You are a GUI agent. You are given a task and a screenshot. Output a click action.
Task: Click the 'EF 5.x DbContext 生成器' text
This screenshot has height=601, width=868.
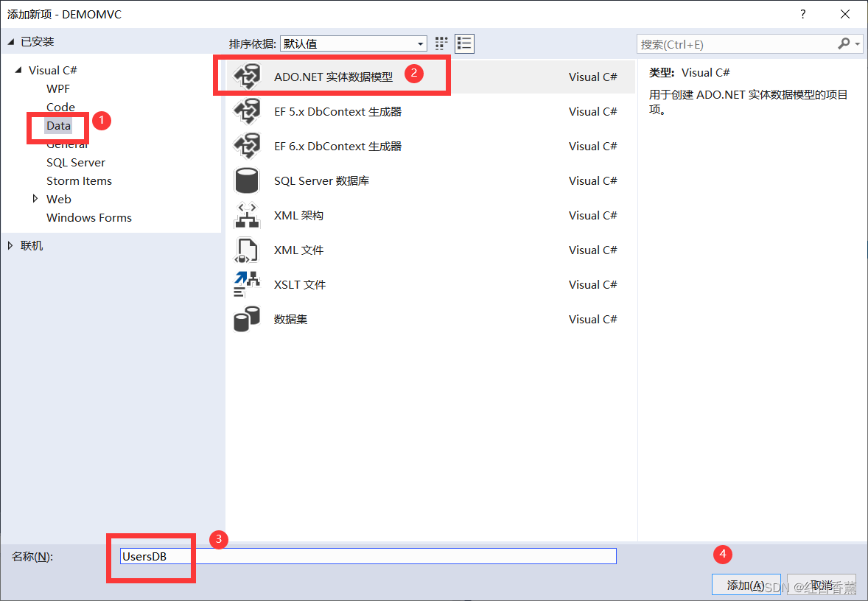click(x=337, y=111)
